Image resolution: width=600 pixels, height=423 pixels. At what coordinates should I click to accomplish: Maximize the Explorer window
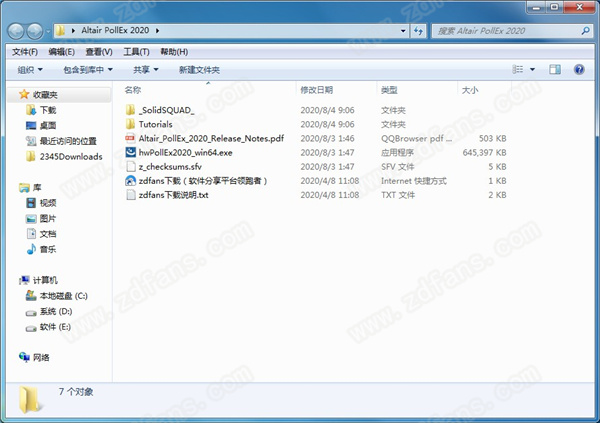(554, 7)
